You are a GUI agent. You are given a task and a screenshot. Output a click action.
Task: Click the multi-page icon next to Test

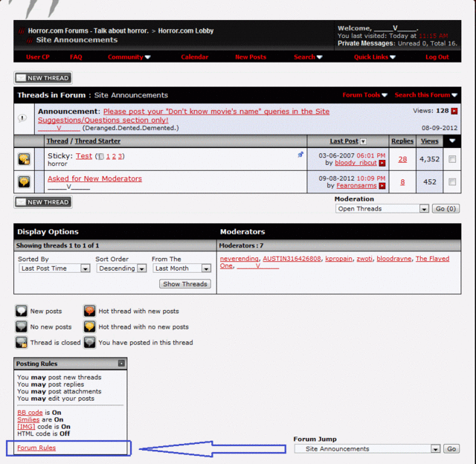(101, 157)
